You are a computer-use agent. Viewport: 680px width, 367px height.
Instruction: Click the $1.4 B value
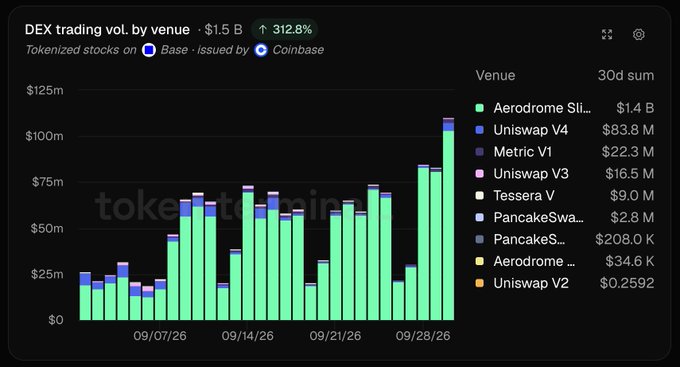pyautogui.click(x=635, y=108)
